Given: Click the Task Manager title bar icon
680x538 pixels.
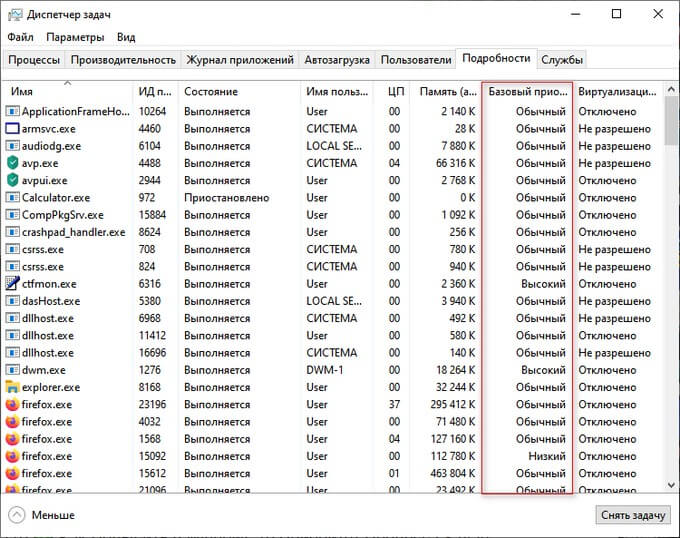Looking at the screenshot, I should click(x=15, y=15).
